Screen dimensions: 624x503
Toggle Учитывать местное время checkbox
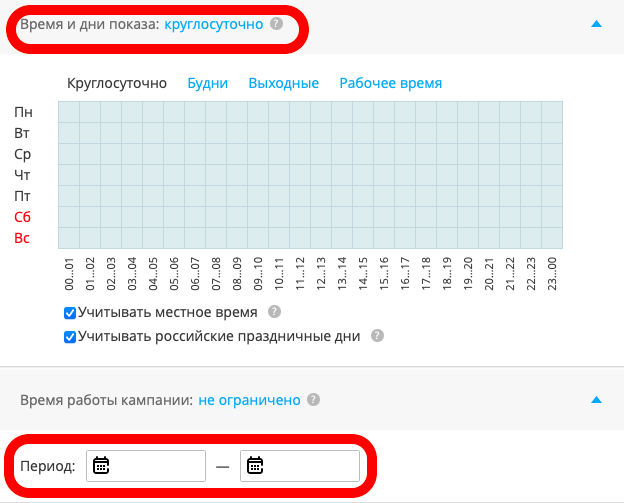point(70,313)
